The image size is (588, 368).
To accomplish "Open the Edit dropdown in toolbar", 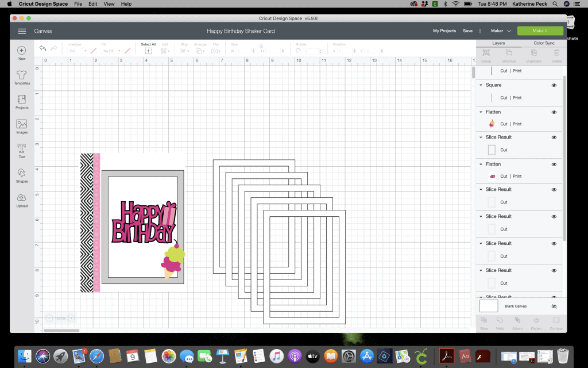I will pos(165,51).
